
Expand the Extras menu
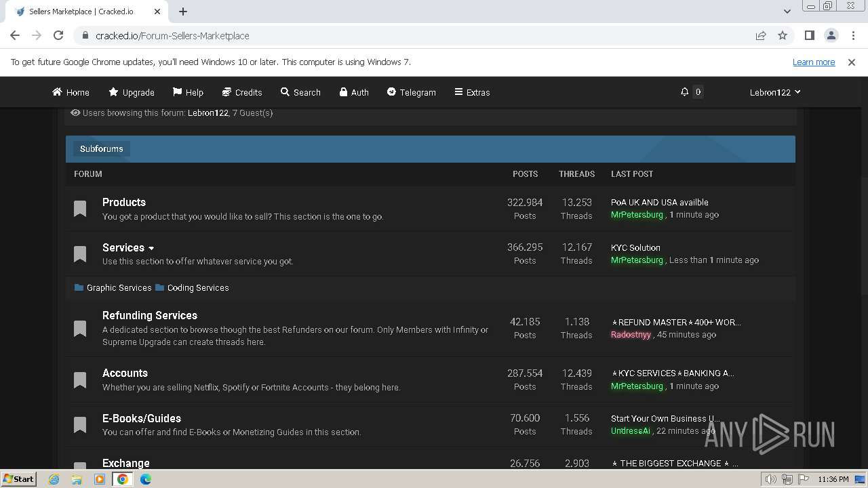point(472,92)
